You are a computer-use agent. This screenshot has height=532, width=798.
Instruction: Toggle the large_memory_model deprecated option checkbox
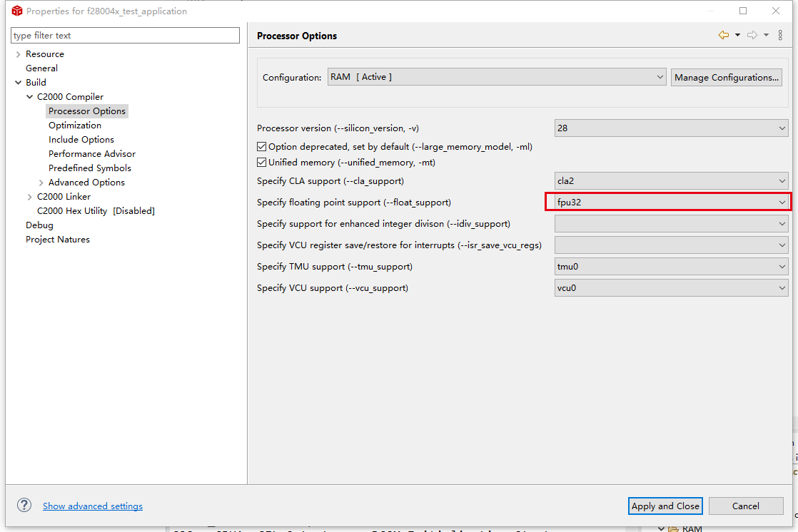tap(261, 146)
